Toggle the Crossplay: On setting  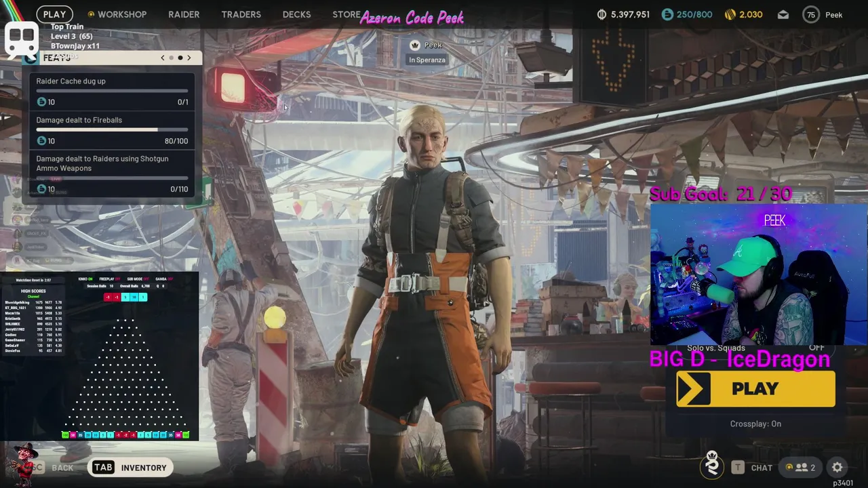tap(755, 424)
